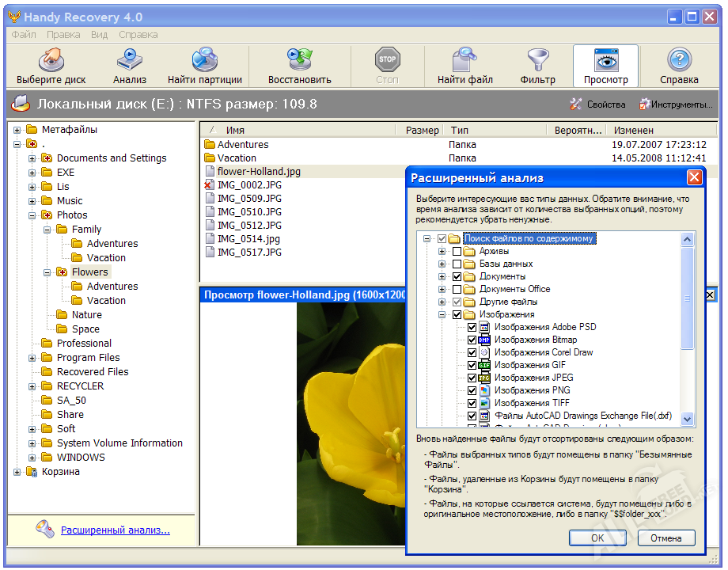
Task: Start disk analysis with 'Анализ' icon
Action: click(x=129, y=65)
